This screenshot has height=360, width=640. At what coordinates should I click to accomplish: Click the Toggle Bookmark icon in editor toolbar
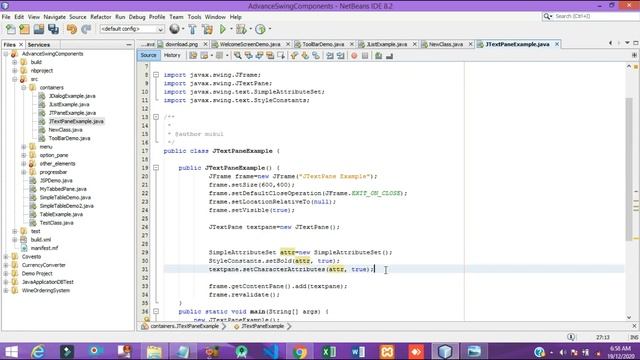[316, 56]
